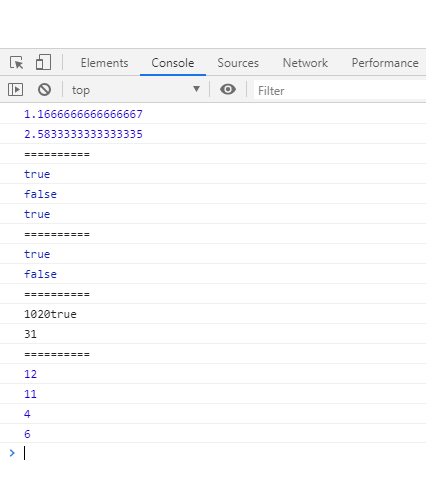Click the blue console prompt chevron
The height and width of the screenshot is (500, 426).
[x=12, y=453]
